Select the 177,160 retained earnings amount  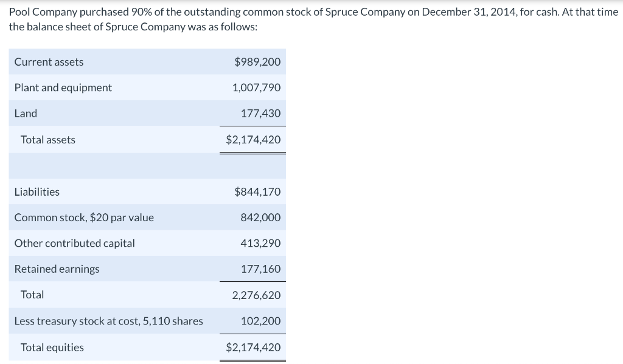tap(261, 269)
